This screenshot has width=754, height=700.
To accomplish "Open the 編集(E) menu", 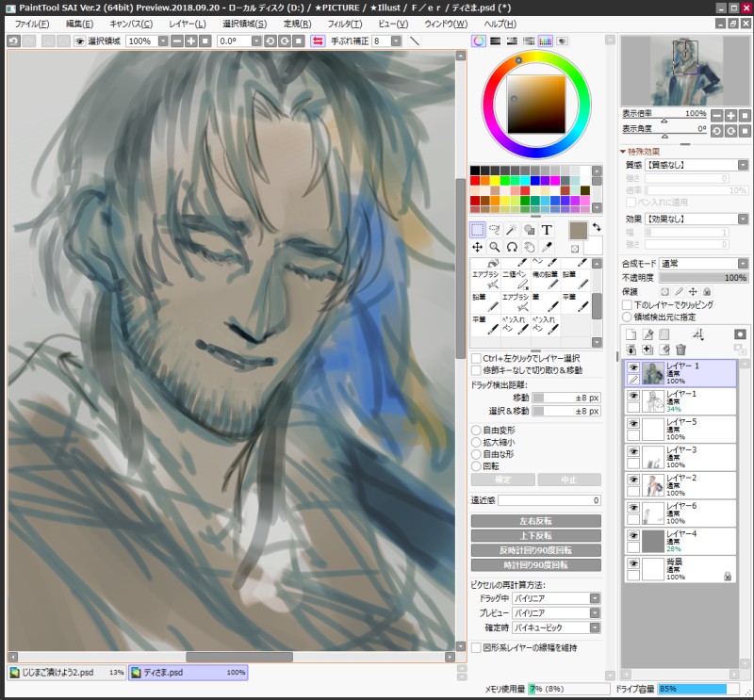I will 79,24.
